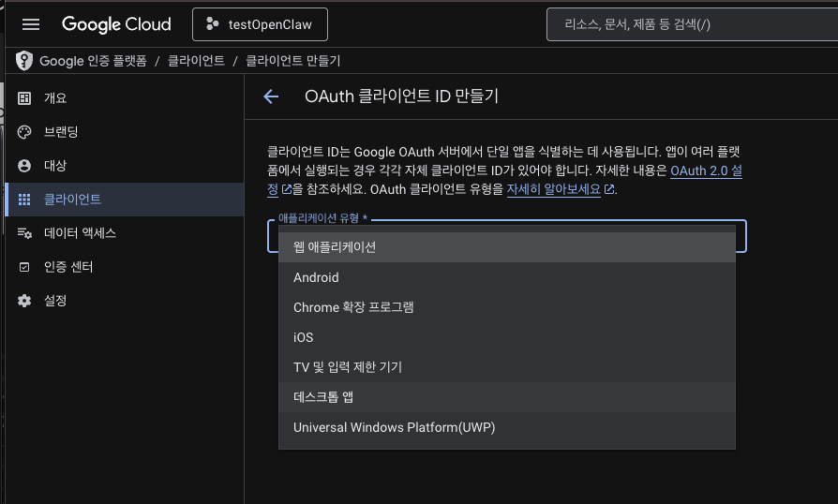Click the Google auth platform shield icon

[24, 61]
